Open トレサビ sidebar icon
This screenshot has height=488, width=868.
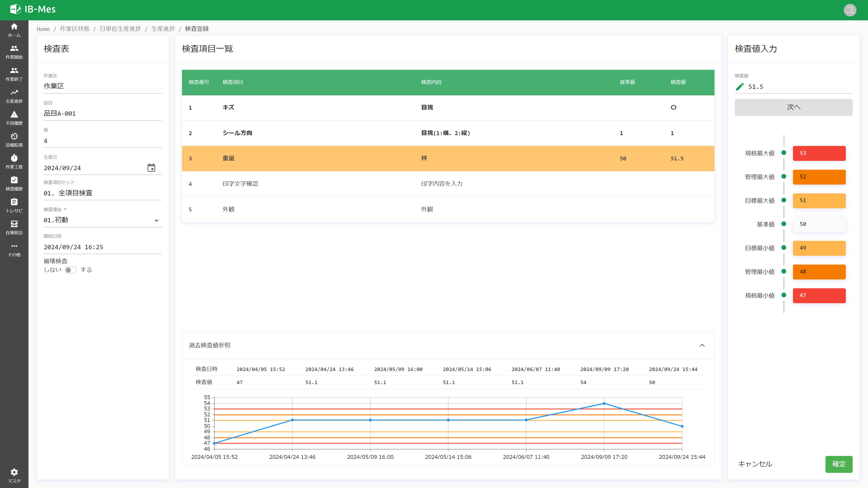(x=14, y=206)
